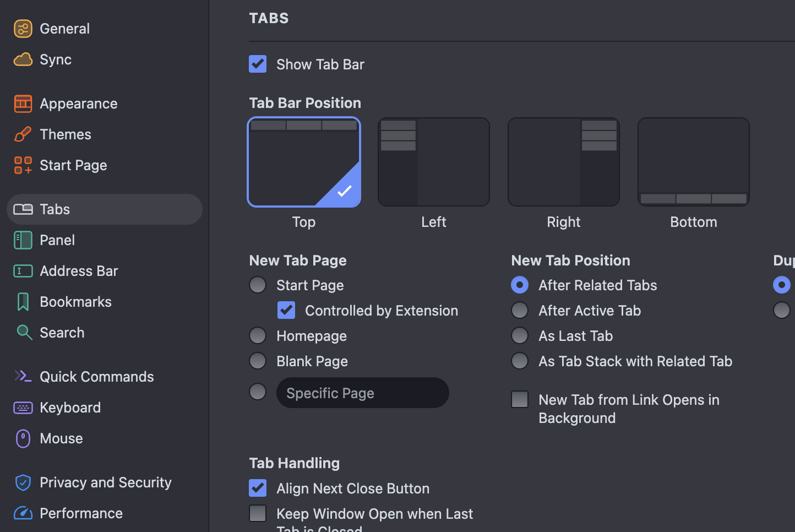Select After Active Tab position
This screenshot has height=532, width=795.
click(x=520, y=310)
